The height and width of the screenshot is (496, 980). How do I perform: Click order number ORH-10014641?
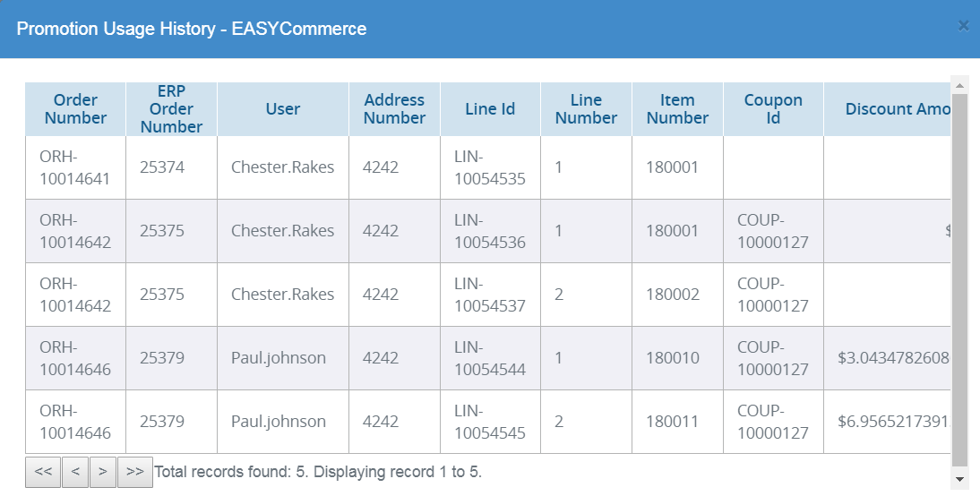click(x=74, y=167)
